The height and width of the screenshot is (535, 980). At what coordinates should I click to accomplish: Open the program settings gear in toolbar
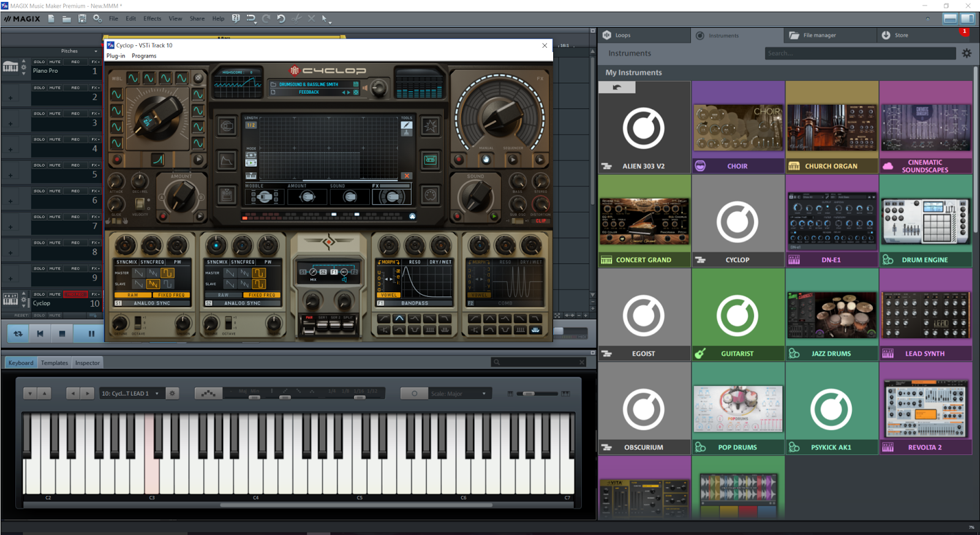coord(97,18)
